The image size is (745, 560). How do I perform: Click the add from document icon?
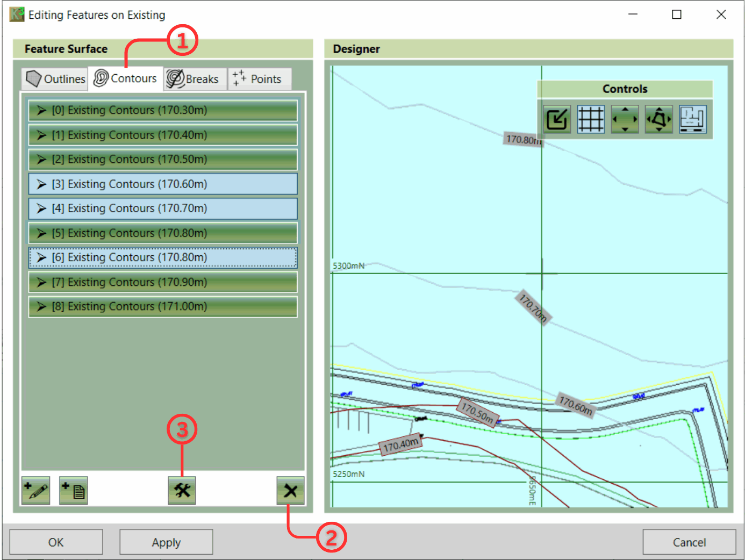pos(73,491)
